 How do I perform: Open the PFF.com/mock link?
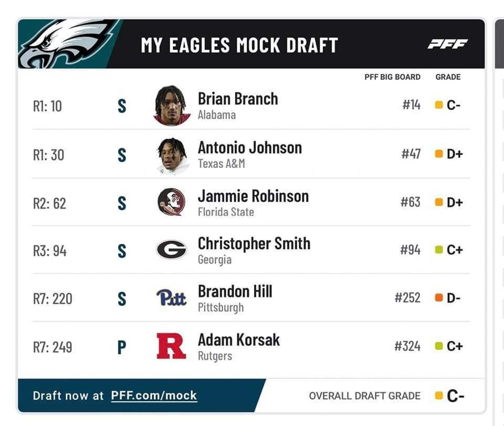(154, 395)
